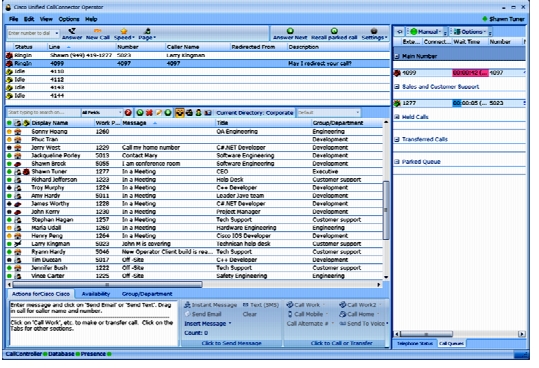Open the Options menu in menu bar
Image resolution: width=539 pixels, height=368 pixels.
click(x=69, y=19)
